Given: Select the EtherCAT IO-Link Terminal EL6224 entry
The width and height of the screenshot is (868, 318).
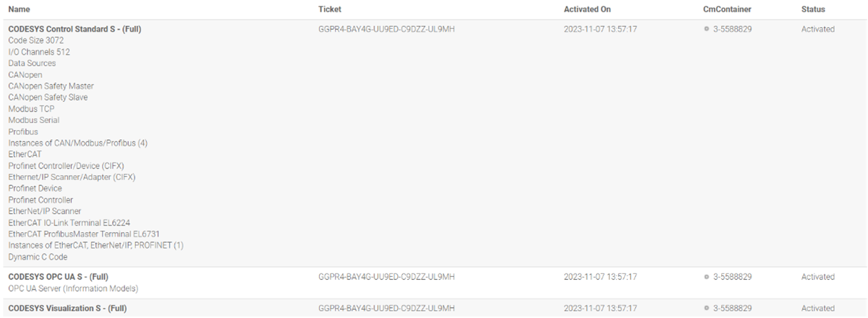Looking at the screenshot, I should (x=69, y=223).
